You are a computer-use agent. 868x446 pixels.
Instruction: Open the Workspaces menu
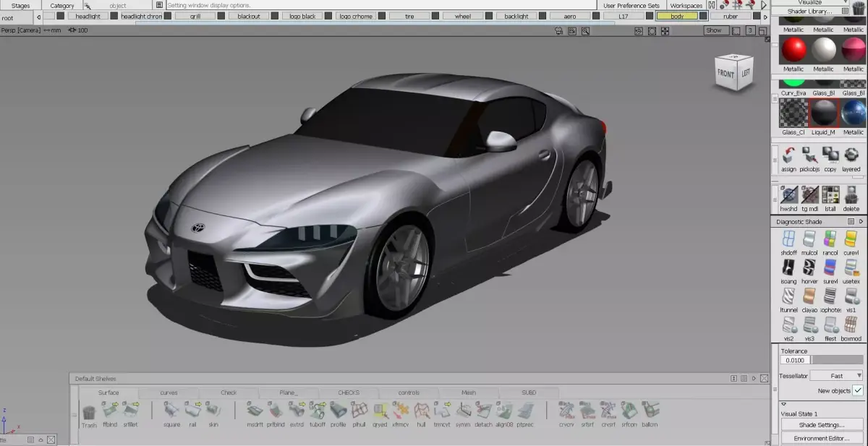coord(685,5)
